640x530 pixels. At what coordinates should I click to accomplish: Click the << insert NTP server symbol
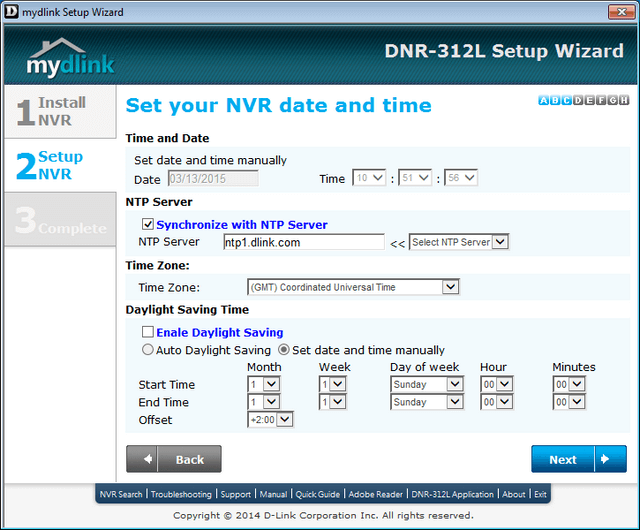click(x=397, y=244)
